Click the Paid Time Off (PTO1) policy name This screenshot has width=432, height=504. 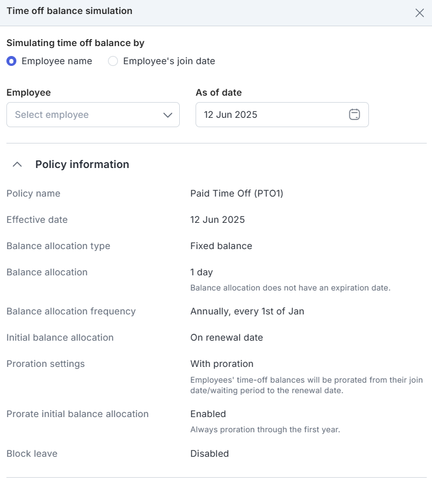pyautogui.click(x=236, y=194)
